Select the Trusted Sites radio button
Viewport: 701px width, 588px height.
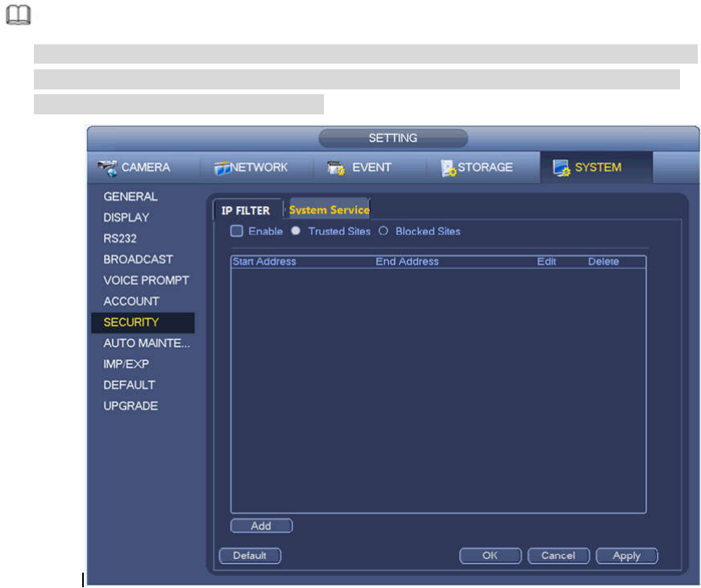click(296, 230)
